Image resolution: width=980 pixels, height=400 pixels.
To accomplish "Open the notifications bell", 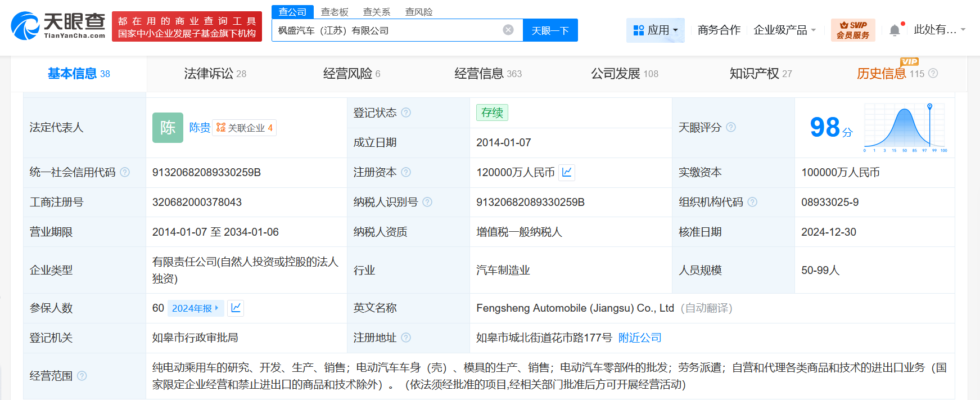I will (895, 30).
